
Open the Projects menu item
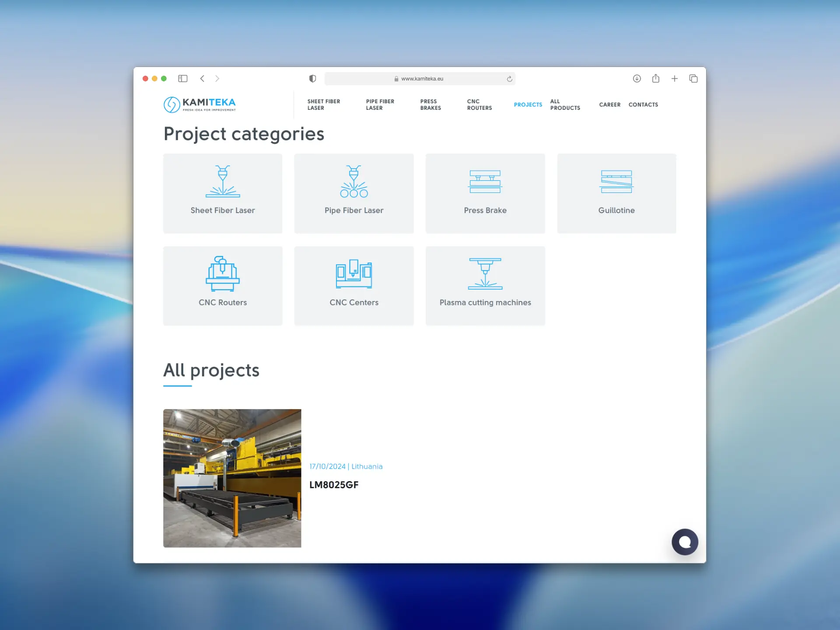(x=528, y=105)
